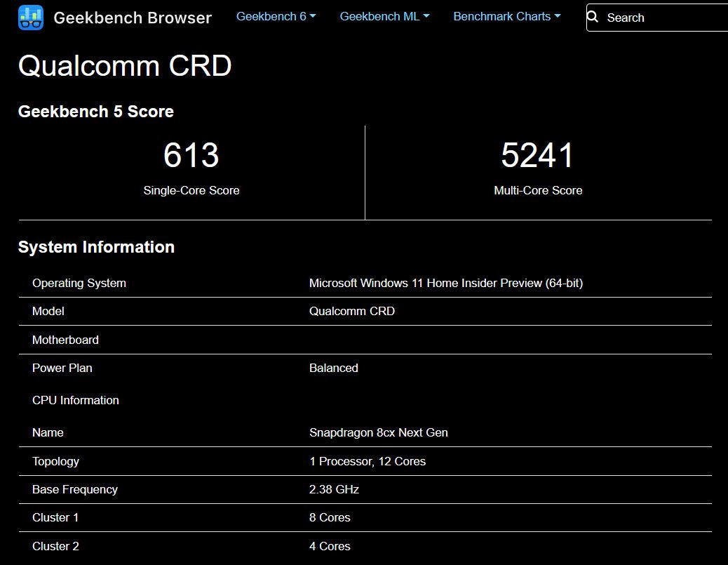Open the Geekbench ML dropdown menu
The height and width of the screenshot is (565, 728).
(384, 15)
